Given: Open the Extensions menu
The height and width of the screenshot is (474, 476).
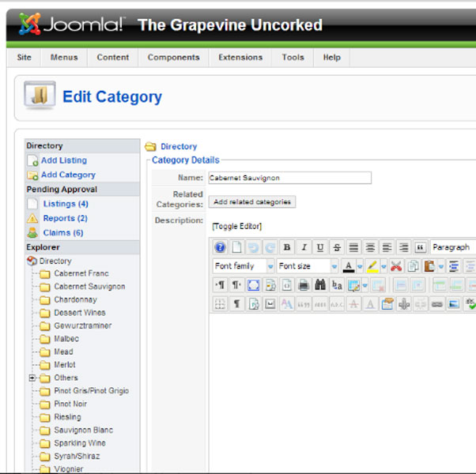Looking at the screenshot, I should pyautogui.click(x=240, y=58).
